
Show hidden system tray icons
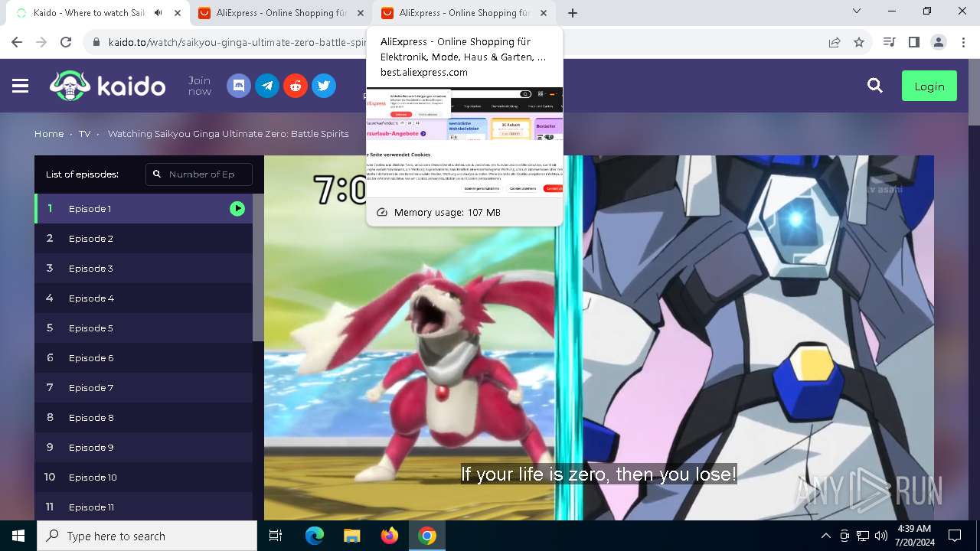(825, 536)
